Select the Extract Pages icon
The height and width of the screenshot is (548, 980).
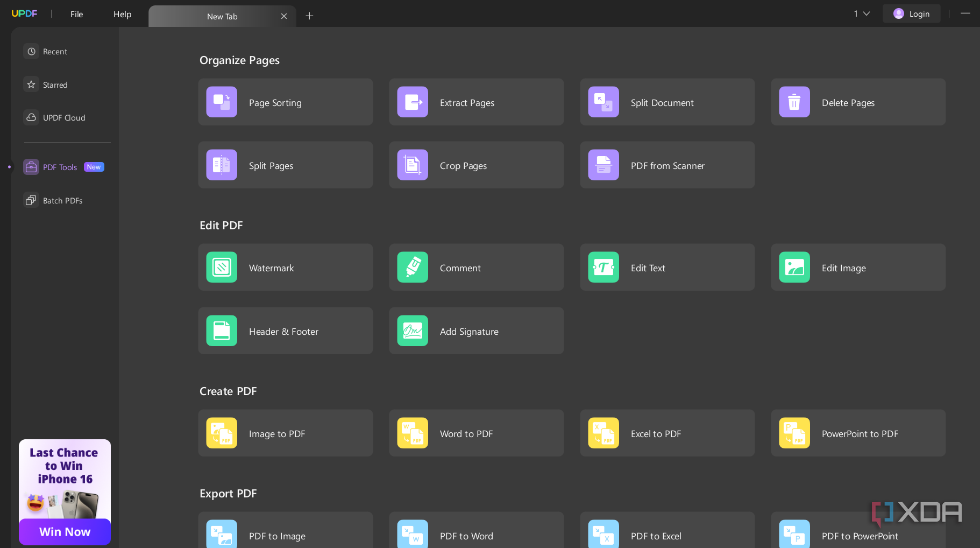[x=413, y=102]
